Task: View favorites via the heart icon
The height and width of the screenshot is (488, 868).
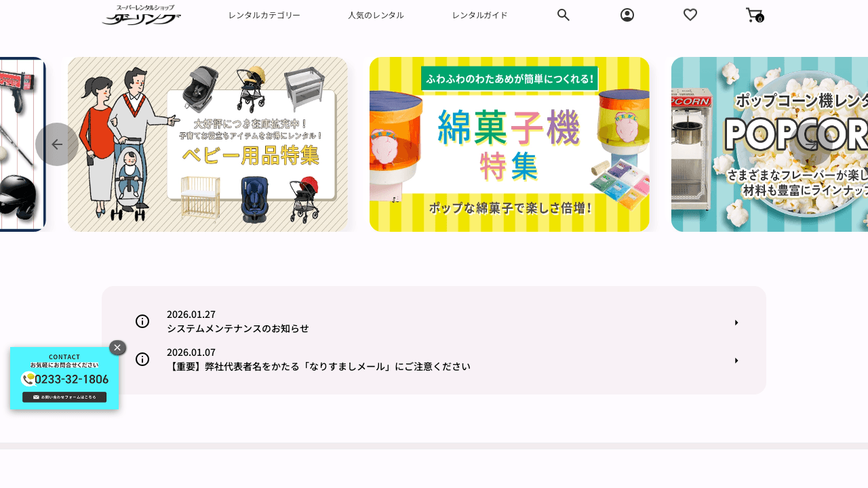Action: [690, 14]
